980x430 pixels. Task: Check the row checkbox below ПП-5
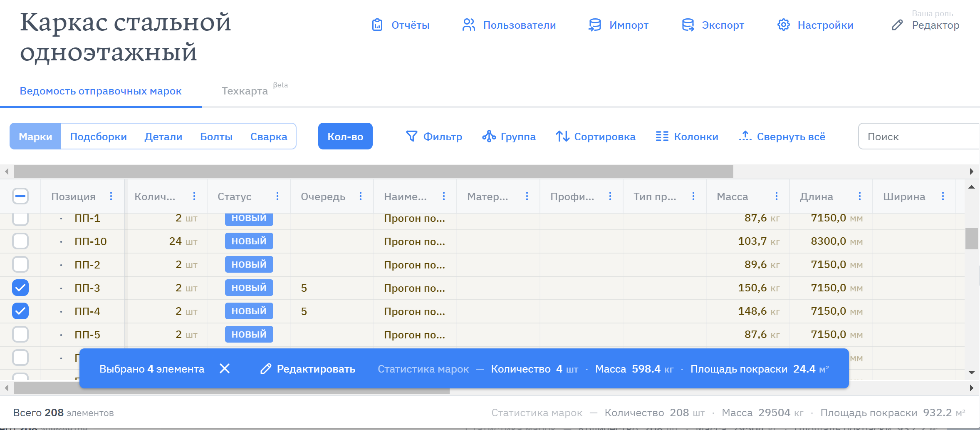tap(20, 358)
